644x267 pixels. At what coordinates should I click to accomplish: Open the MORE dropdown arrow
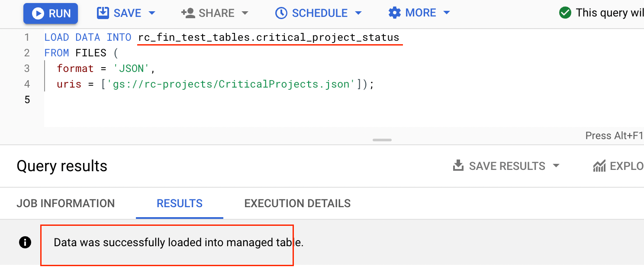pyautogui.click(x=447, y=13)
